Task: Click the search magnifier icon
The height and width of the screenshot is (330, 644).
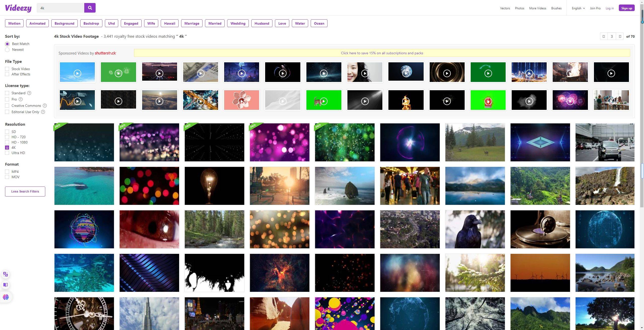Action: (x=90, y=8)
